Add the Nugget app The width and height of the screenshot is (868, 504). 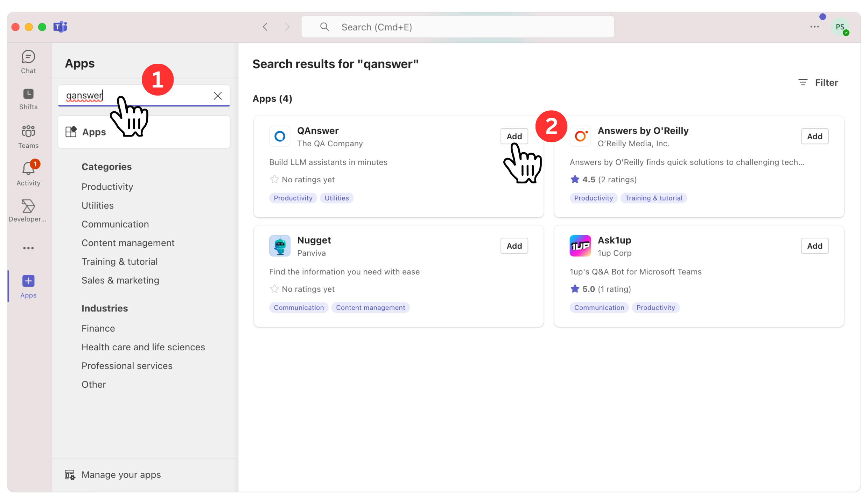514,246
